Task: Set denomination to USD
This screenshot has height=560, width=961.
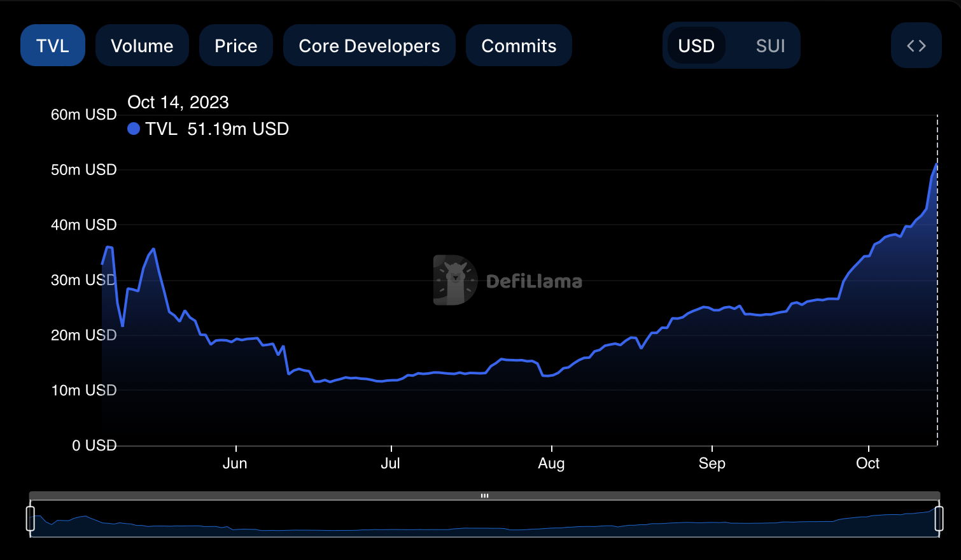Action: pyautogui.click(x=696, y=45)
